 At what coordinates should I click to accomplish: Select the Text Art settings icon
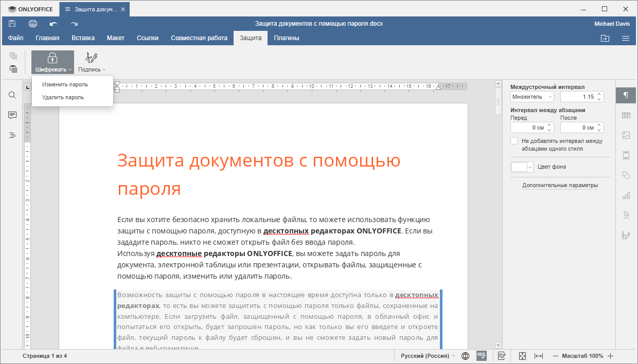626,215
